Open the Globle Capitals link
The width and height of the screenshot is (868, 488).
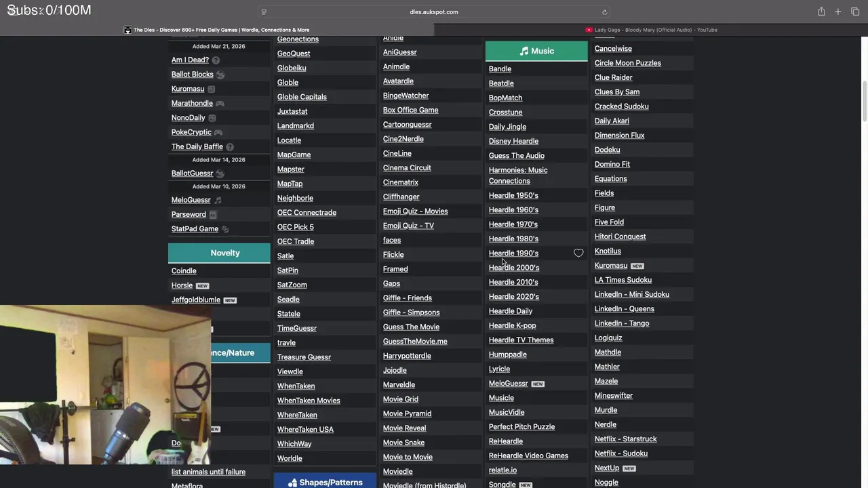[302, 97]
